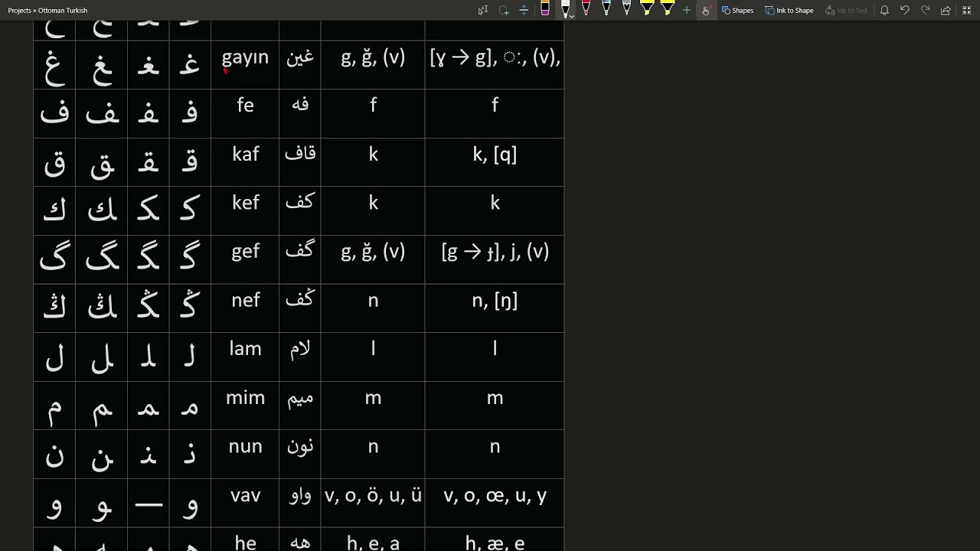Viewport: 980px width, 551px height.
Task: Click the 'k, [q]' pronunciation cell
Action: coord(495,162)
